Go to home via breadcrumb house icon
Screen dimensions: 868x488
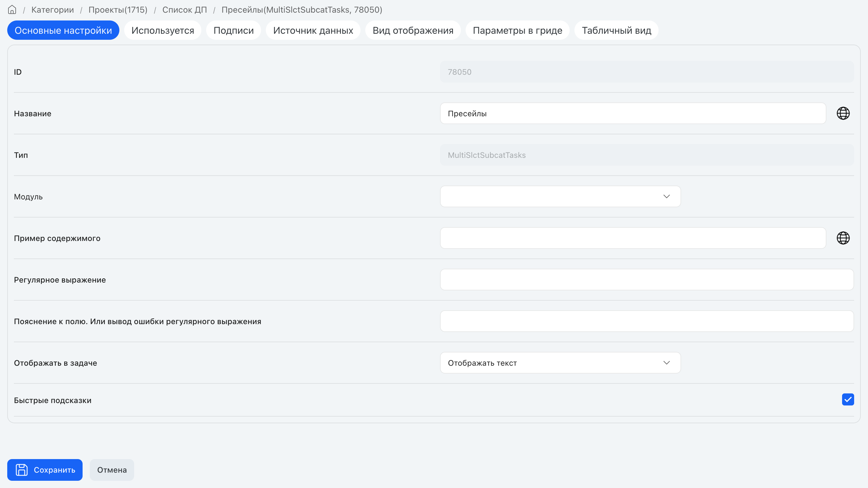pos(12,10)
